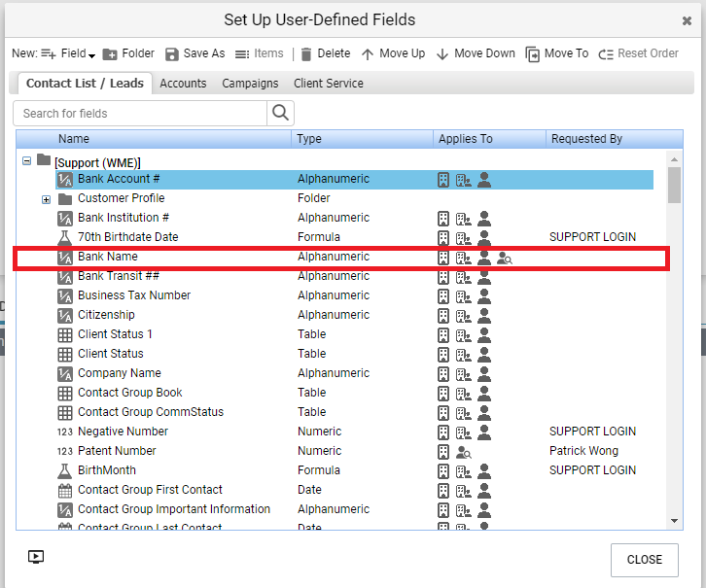The image size is (706, 588).
Task: Click Bank Name's lead search icon
Action: [x=505, y=259]
